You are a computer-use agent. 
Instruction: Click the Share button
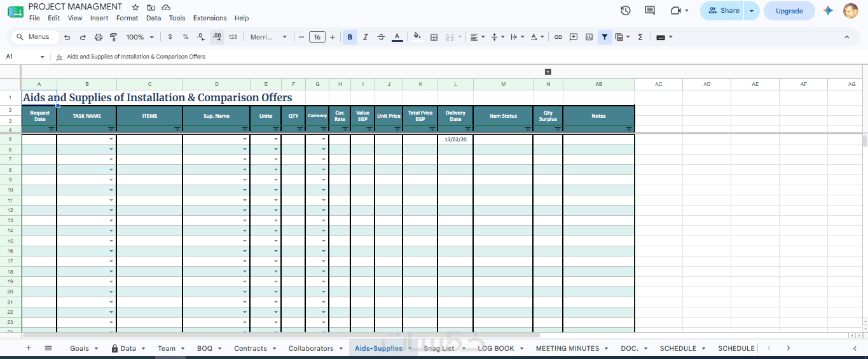(x=724, y=11)
